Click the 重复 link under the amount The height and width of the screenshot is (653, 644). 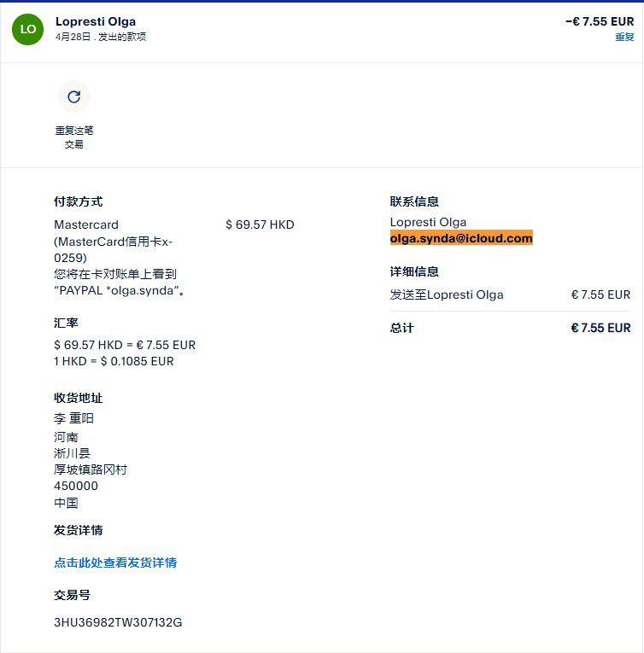click(624, 38)
